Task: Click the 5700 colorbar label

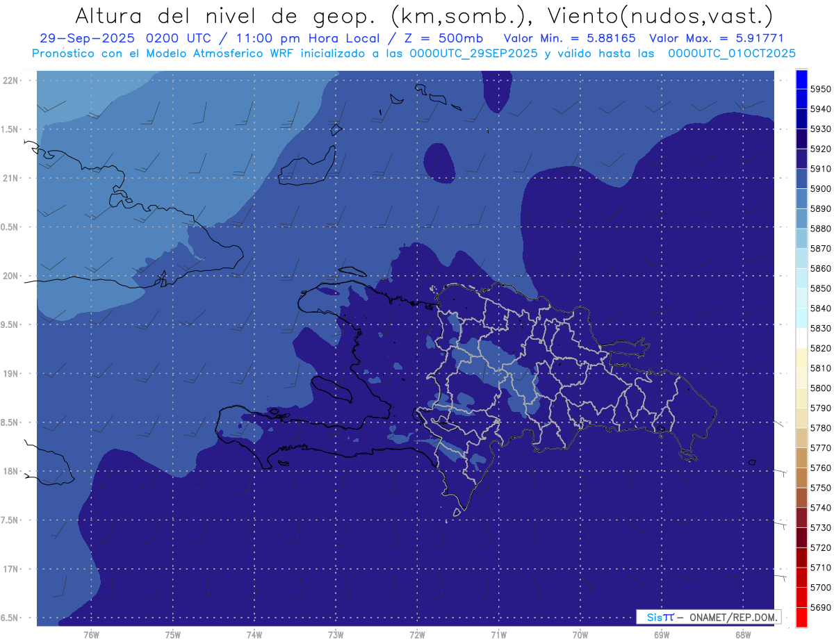Action: click(x=820, y=588)
